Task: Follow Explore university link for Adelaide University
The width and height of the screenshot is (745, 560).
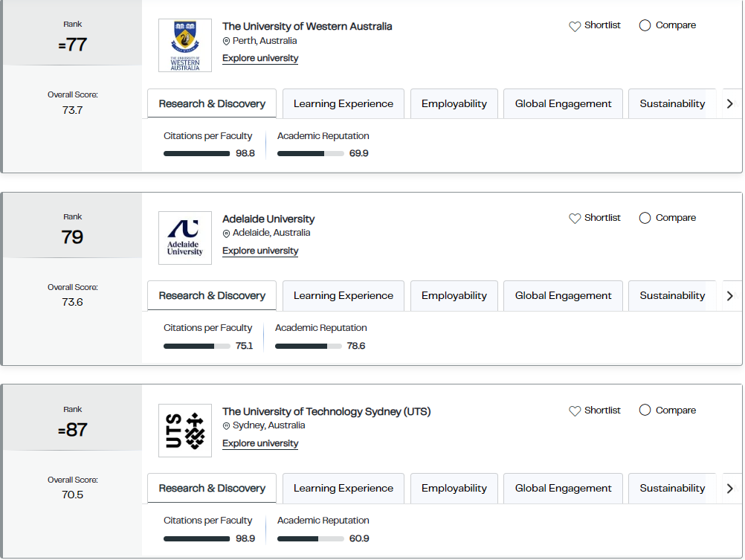Action: (260, 251)
